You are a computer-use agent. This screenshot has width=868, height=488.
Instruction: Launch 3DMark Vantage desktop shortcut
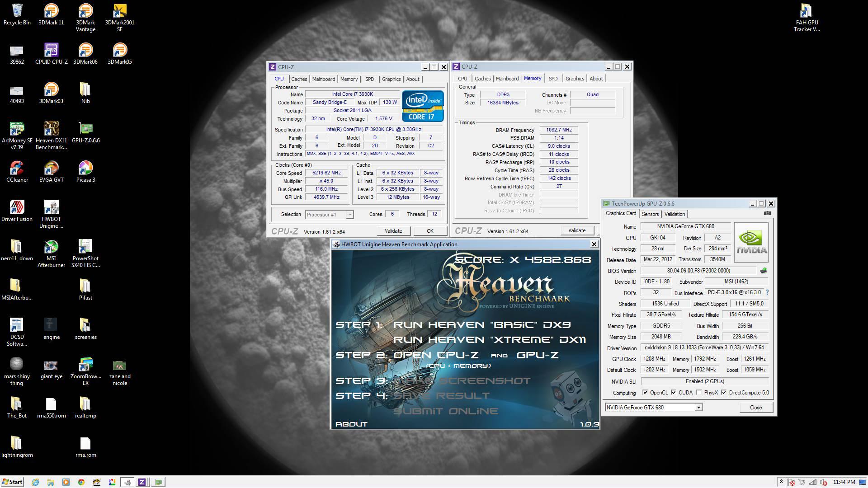[85, 17]
